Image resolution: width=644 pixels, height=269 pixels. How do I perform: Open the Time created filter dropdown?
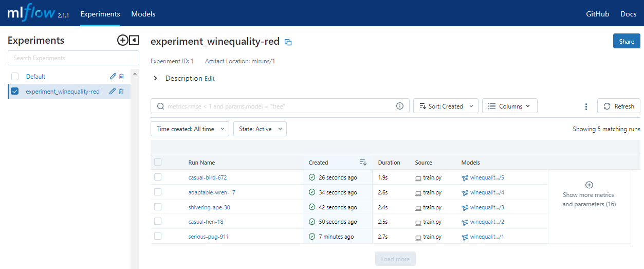[190, 129]
